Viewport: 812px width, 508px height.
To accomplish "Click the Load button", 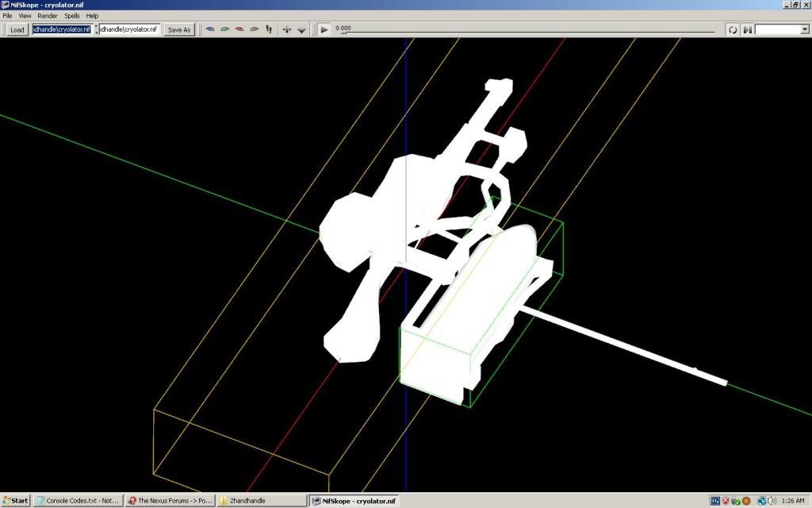I will click(x=17, y=29).
